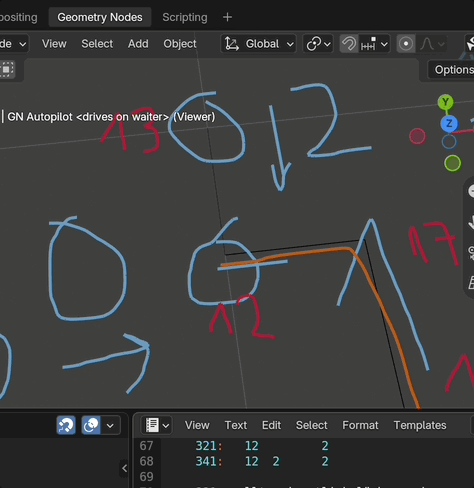Open the text editor type dropdown

(x=157, y=425)
